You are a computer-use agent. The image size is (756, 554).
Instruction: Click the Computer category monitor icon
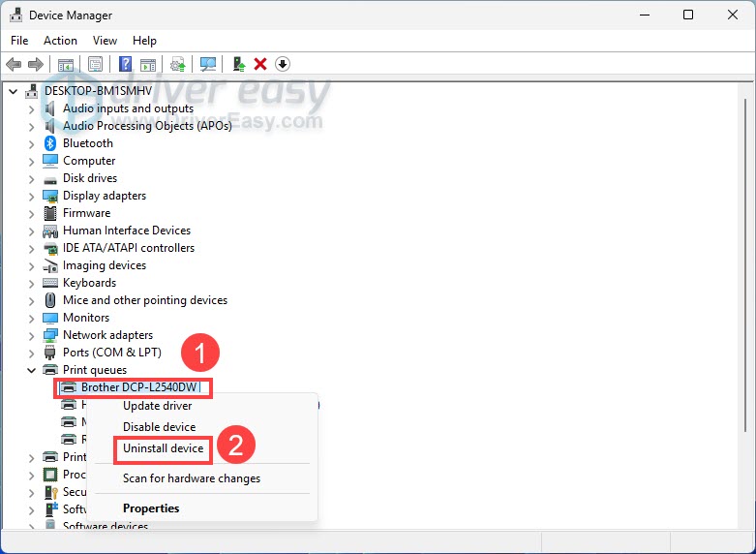coord(50,161)
